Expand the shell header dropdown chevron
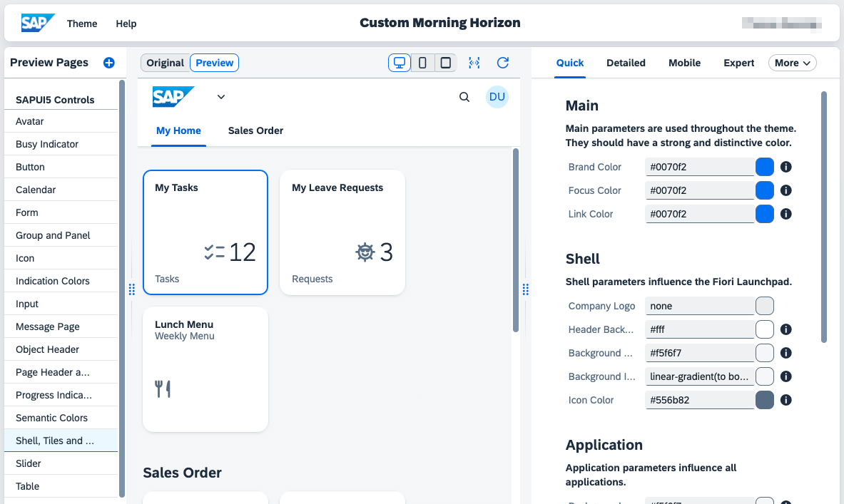Image resolution: width=844 pixels, height=504 pixels. point(221,97)
